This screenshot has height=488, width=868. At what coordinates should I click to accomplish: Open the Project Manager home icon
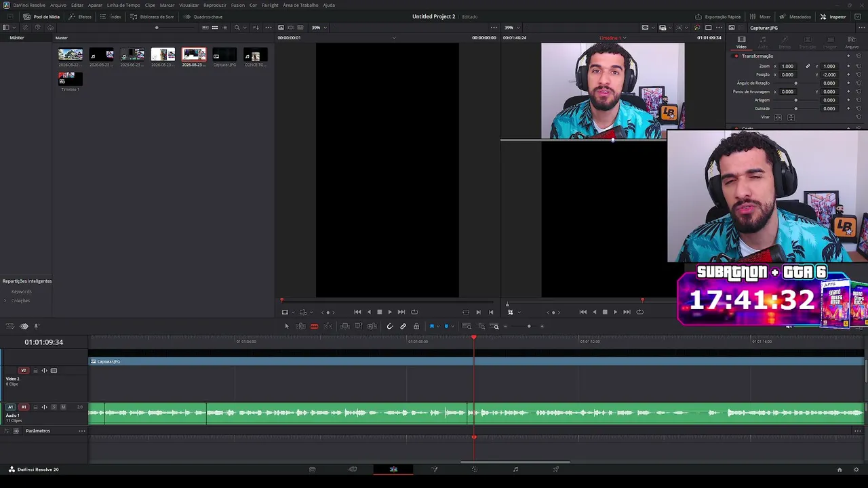839,469
